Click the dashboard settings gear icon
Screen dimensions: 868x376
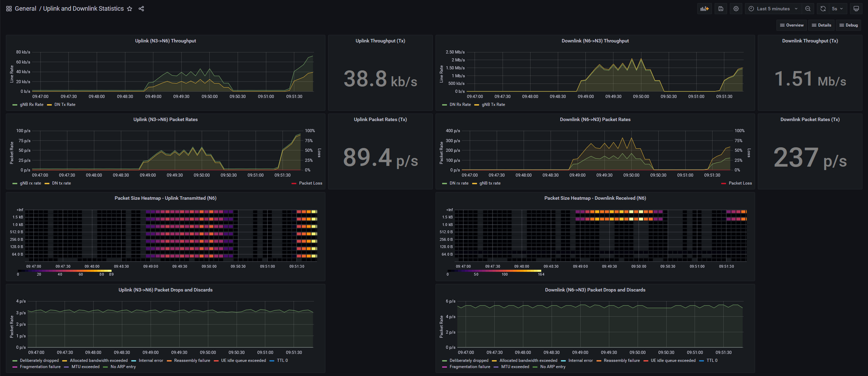(736, 8)
